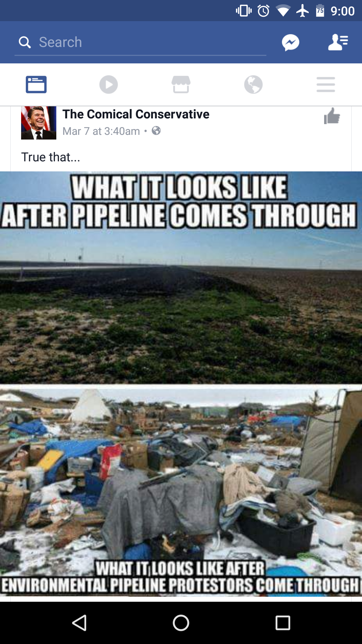The width and height of the screenshot is (362, 644).
Task: Switch to the Marketplace tab
Action: [181, 85]
